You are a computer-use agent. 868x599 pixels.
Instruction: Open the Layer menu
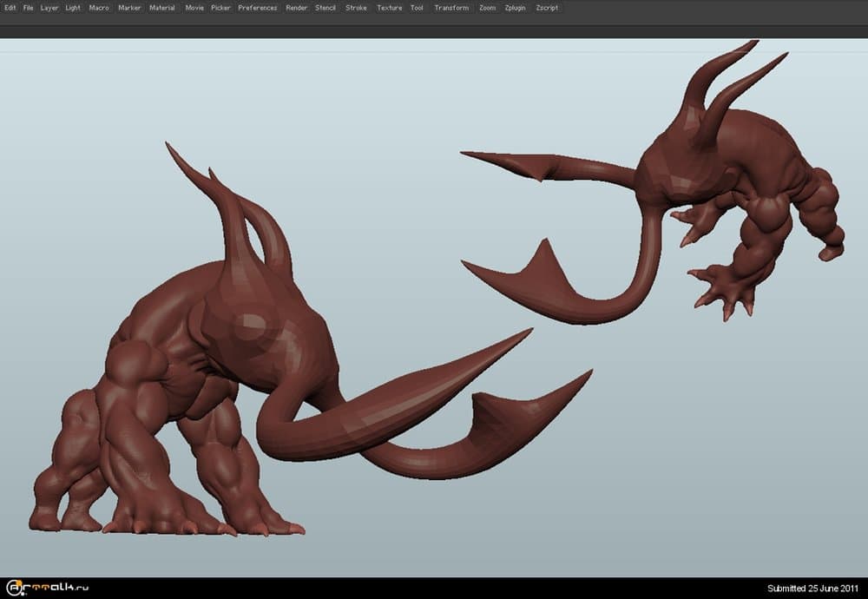click(x=49, y=8)
